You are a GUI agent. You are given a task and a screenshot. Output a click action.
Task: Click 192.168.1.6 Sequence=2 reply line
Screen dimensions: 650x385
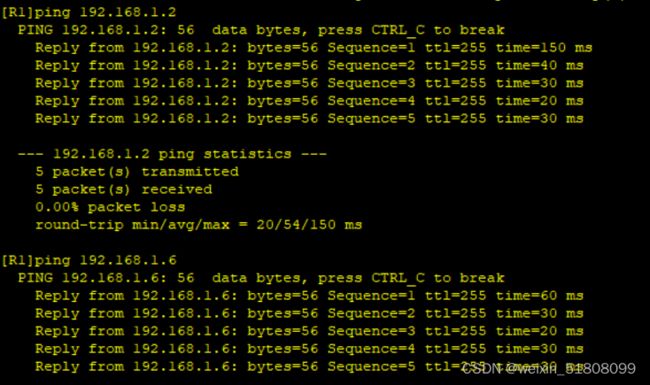pos(309,313)
